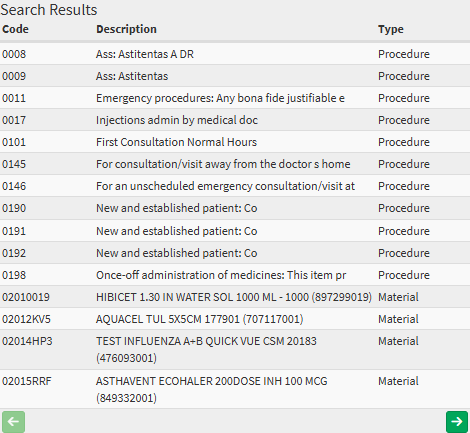Click the previous page left arrow

[x=13, y=422]
